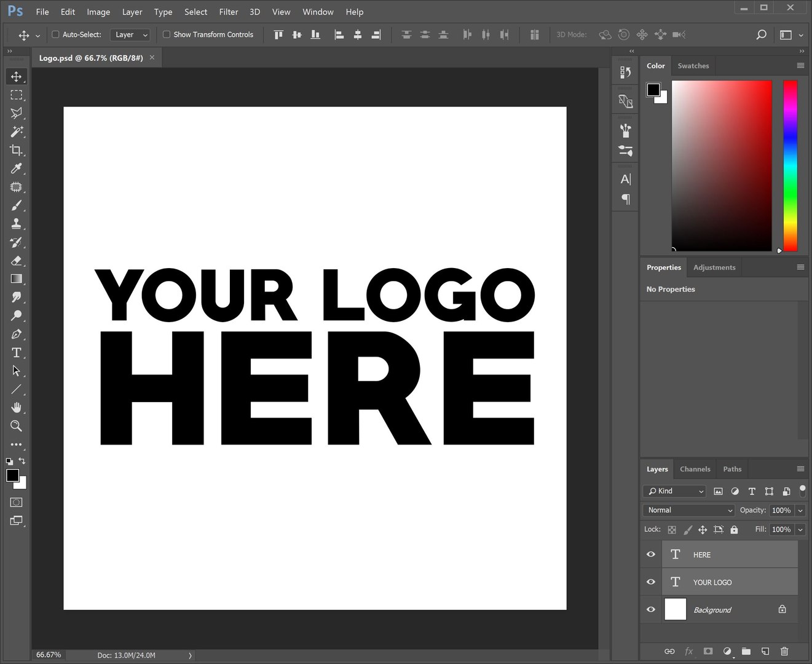The image size is (812, 664).
Task: Open Auto-Select Layer dropdown
Action: [x=130, y=34]
